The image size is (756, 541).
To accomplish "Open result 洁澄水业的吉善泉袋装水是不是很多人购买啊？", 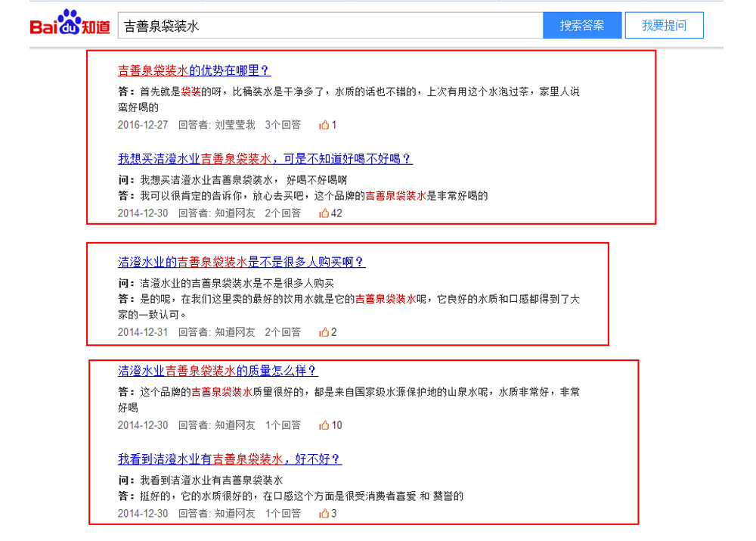I will 241,263.
